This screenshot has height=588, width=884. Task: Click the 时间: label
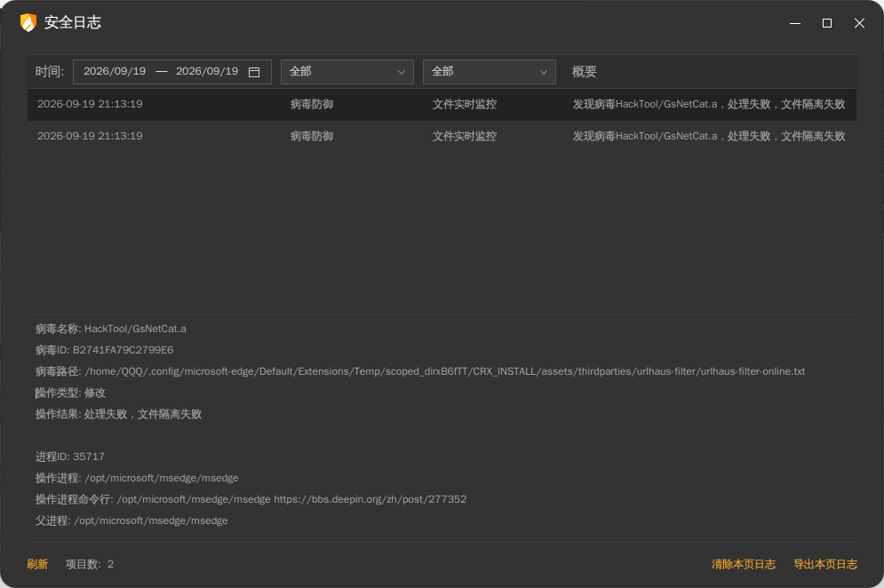click(50, 72)
